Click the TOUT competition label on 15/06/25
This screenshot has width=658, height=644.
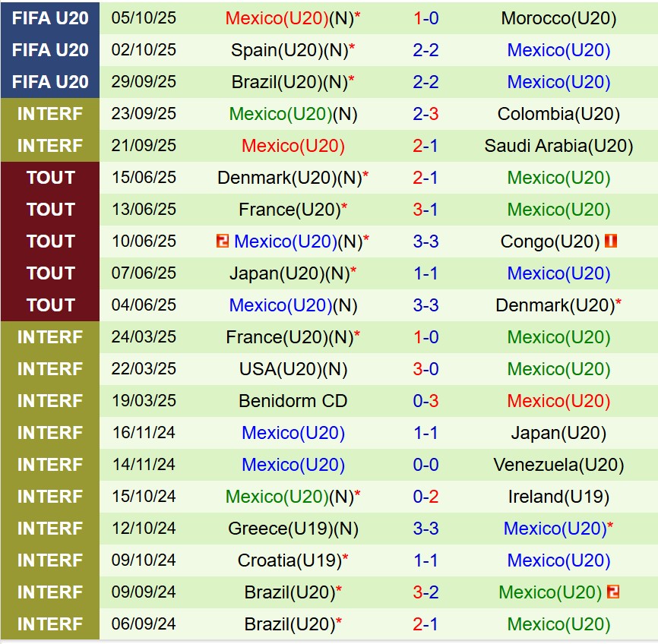50,178
